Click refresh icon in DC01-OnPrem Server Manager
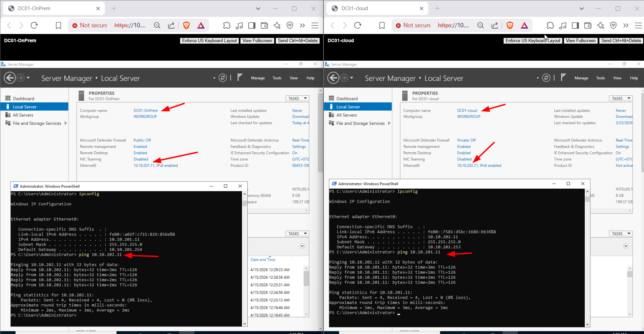644x334 pixels. pos(223,78)
